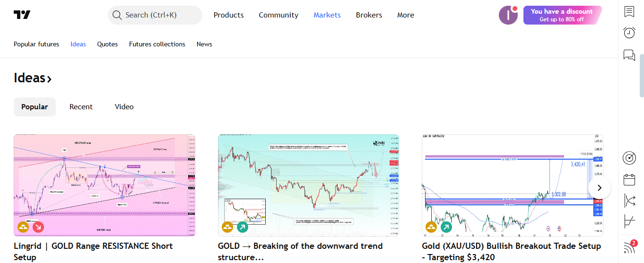
Task: Open Notifications feed icon with badge 2
Action: click(x=630, y=247)
